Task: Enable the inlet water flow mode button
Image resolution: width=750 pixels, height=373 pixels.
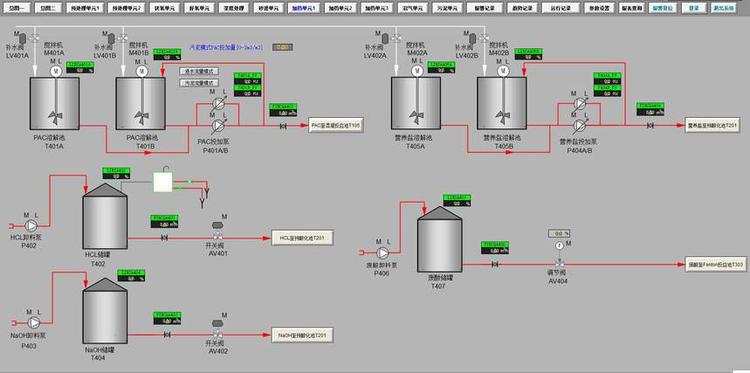Action: [x=199, y=71]
